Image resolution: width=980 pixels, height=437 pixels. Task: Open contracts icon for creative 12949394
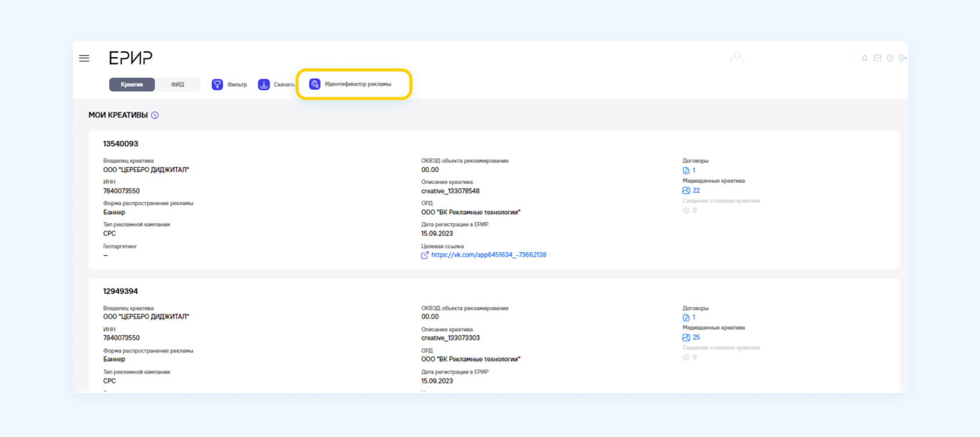pyautogui.click(x=686, y=317)
